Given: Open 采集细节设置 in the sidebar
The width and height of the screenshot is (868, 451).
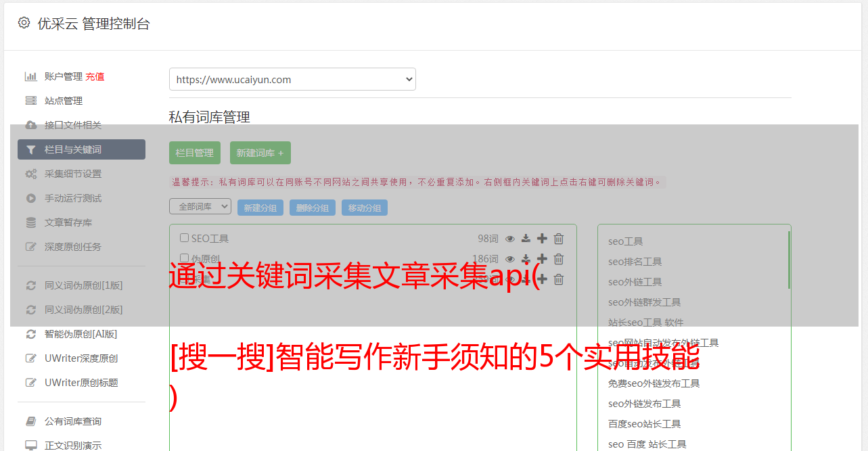Looking at the screenshot, I should [73, 174].
